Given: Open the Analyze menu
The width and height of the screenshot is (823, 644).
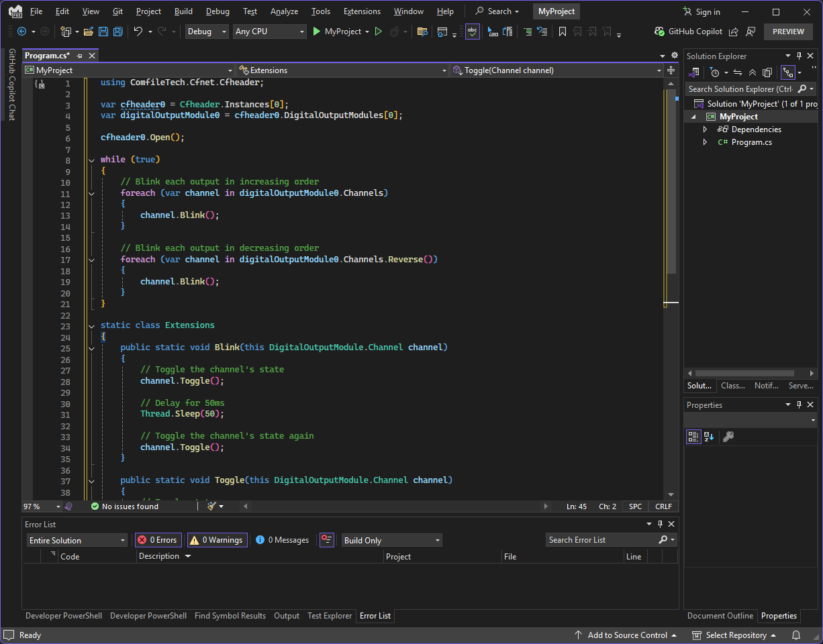Looking at the screenshot, I should (284, 11).
